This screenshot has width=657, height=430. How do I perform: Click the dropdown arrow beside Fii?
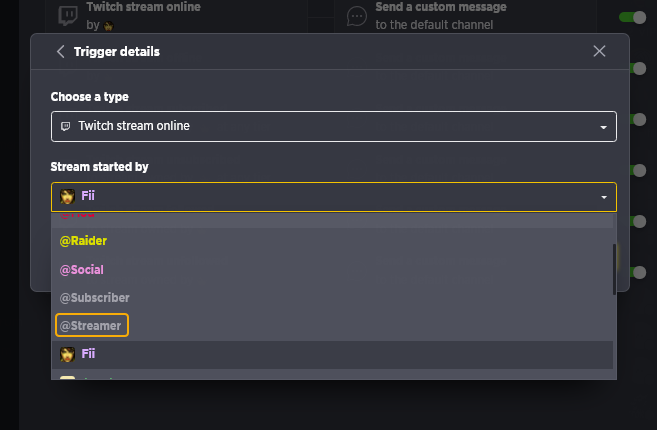pos(604,197)
